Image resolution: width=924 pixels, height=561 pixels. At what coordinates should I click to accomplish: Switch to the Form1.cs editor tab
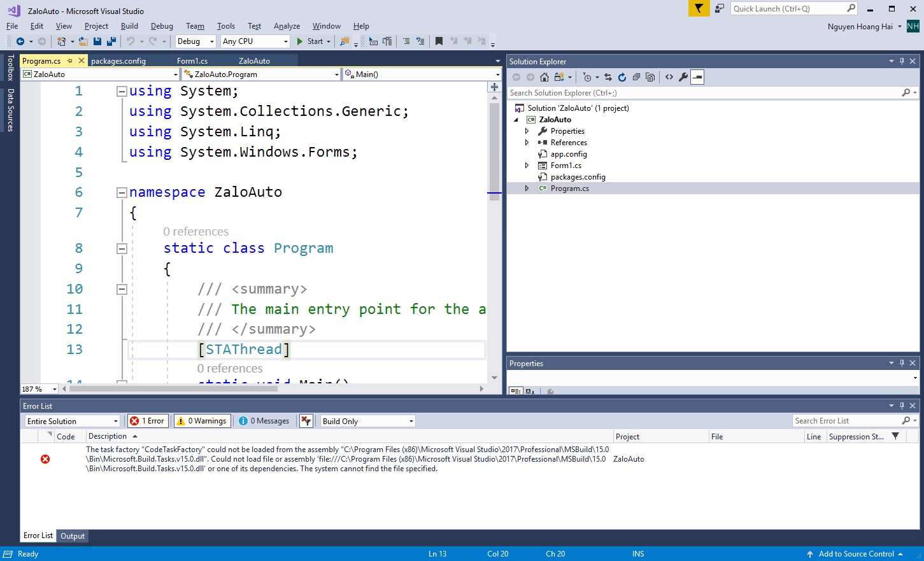(192, 61)
